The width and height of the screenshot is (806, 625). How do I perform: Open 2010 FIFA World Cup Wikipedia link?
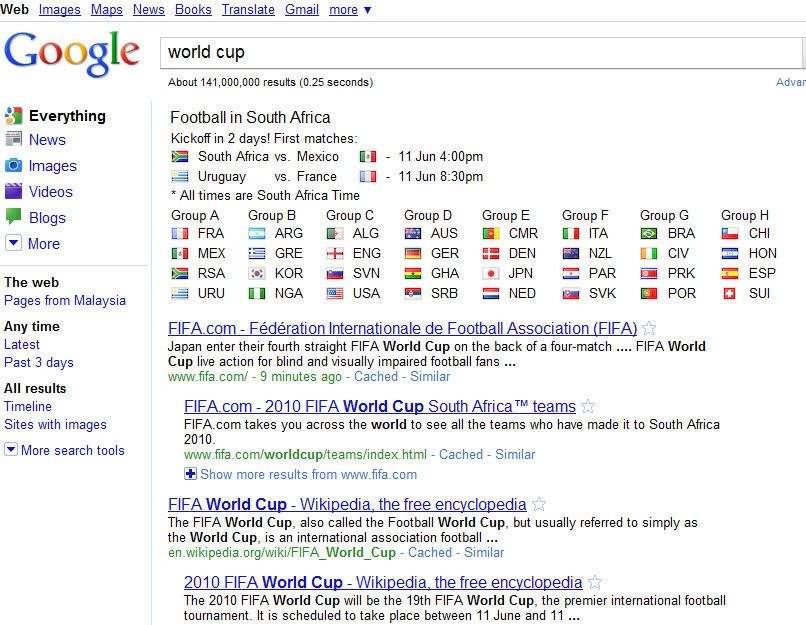tap(383, 582)
